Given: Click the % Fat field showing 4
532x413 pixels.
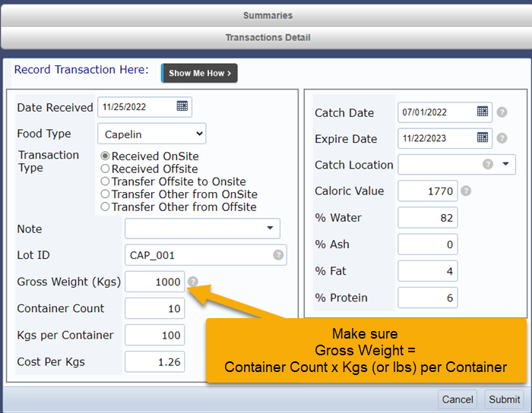Looking at the screenshot, I should coord(427,271).
